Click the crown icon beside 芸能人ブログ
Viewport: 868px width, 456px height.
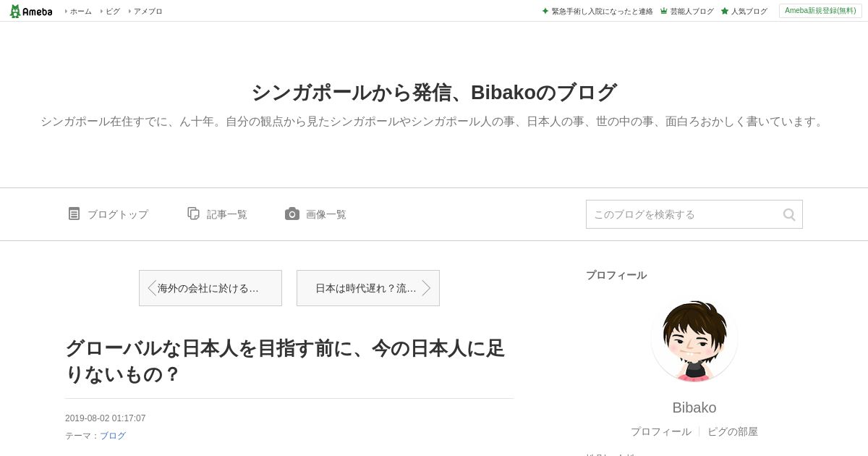663,11
